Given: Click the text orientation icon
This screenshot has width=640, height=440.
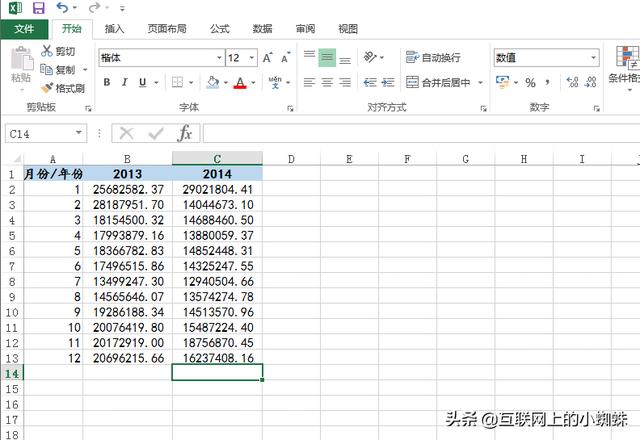Looking at the screenshot, I should click(370, 57).
